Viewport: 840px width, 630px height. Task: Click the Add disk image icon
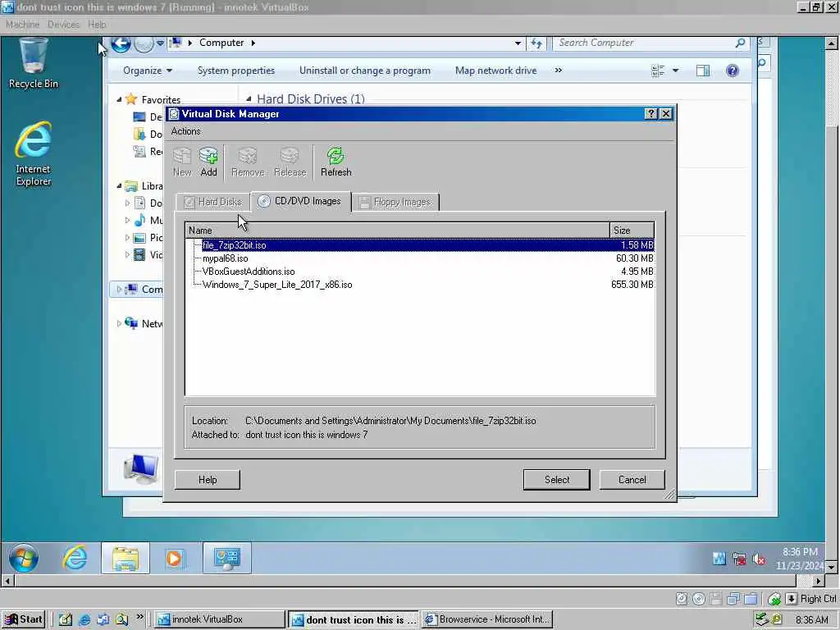208,162
